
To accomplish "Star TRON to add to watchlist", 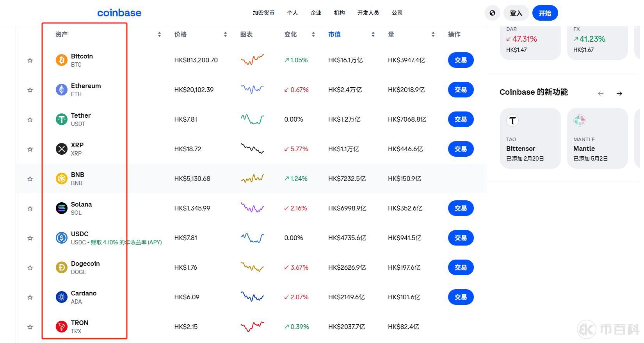I will point(30,327).
